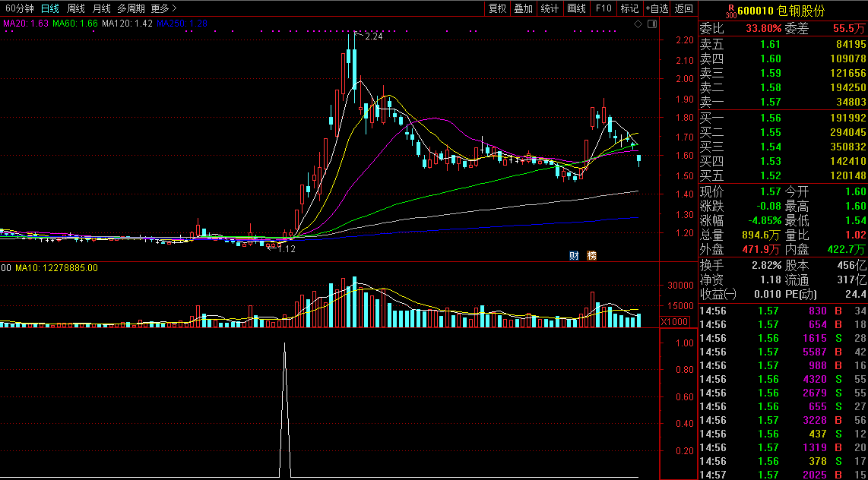Click the MA250 indicator label

tap(182, 24)
